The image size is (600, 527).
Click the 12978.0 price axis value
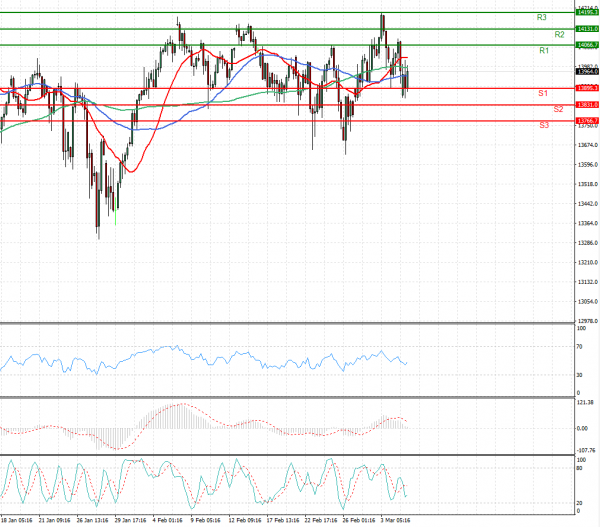coord(588,321)
